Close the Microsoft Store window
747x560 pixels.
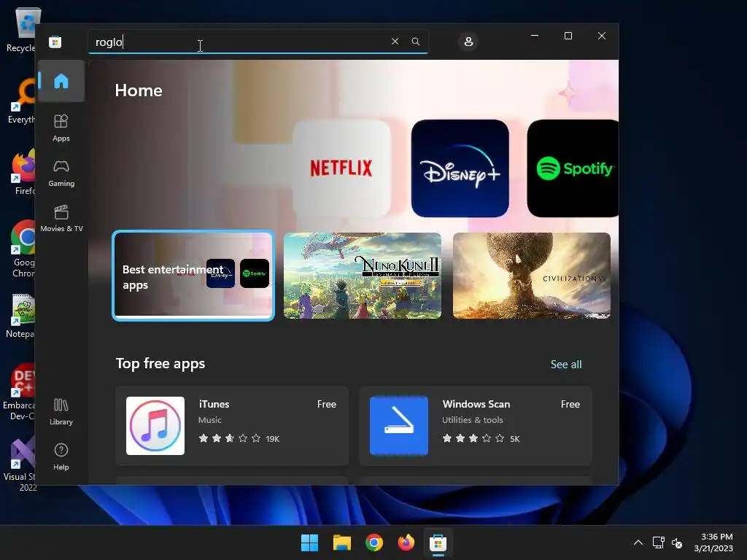[602, 36]
